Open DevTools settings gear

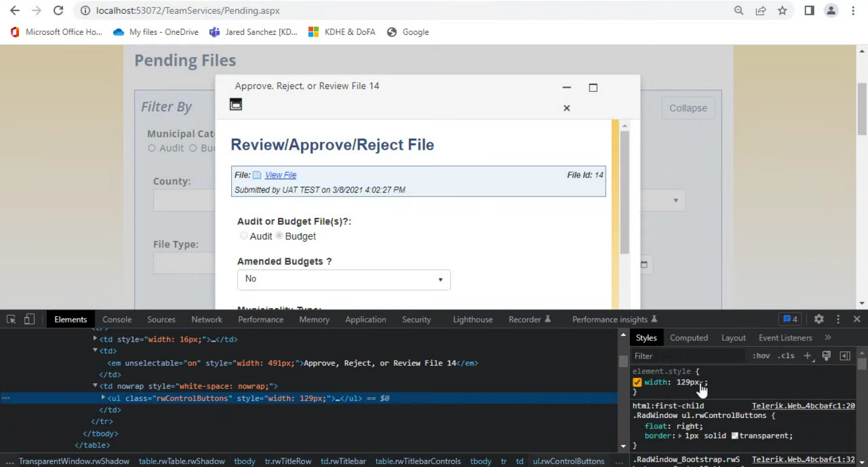pos(818,319)
